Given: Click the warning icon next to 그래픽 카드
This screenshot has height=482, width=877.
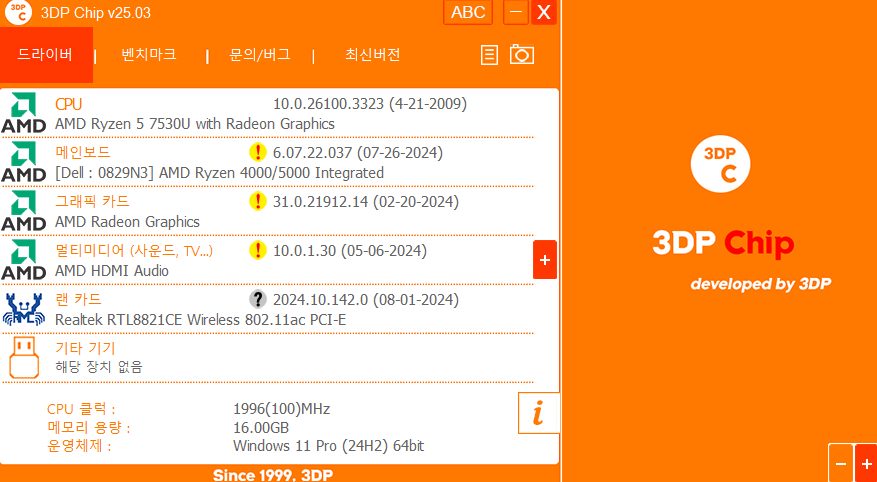Looking at the screenshot, I should click(x=257, y=201).
